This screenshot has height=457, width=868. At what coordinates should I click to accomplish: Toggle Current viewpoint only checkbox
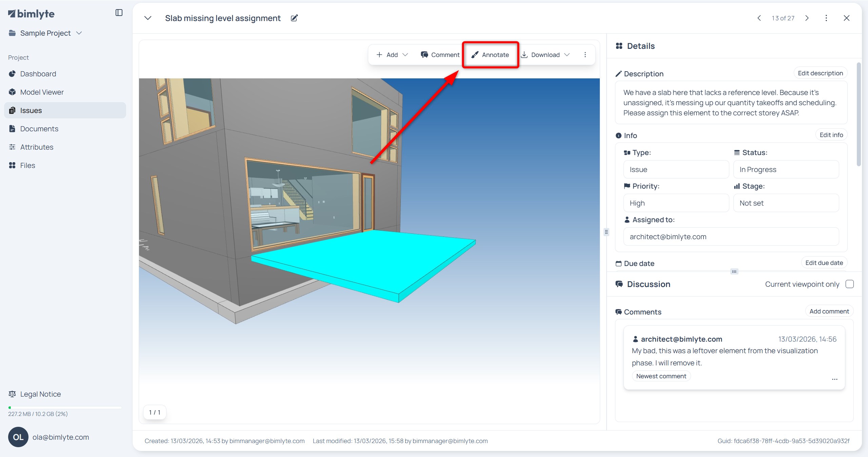point(850,284)
